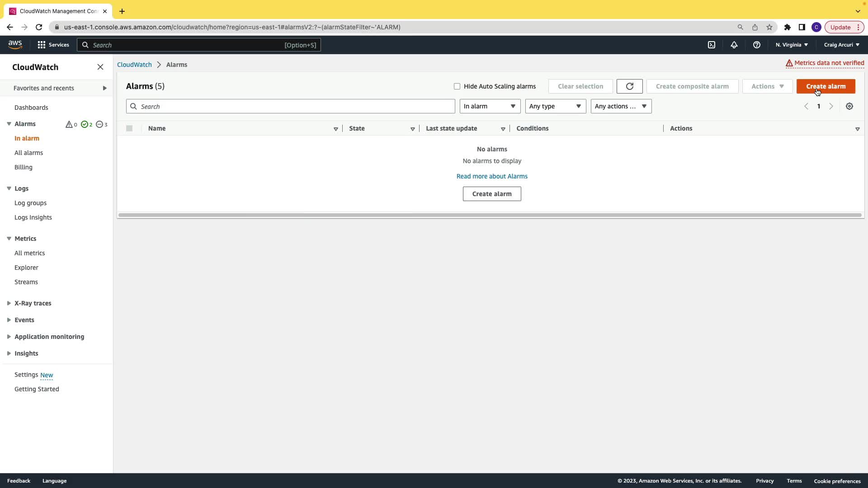Click the orange Create alarm button
Screen dimensions: 868x488
[826, 86]
